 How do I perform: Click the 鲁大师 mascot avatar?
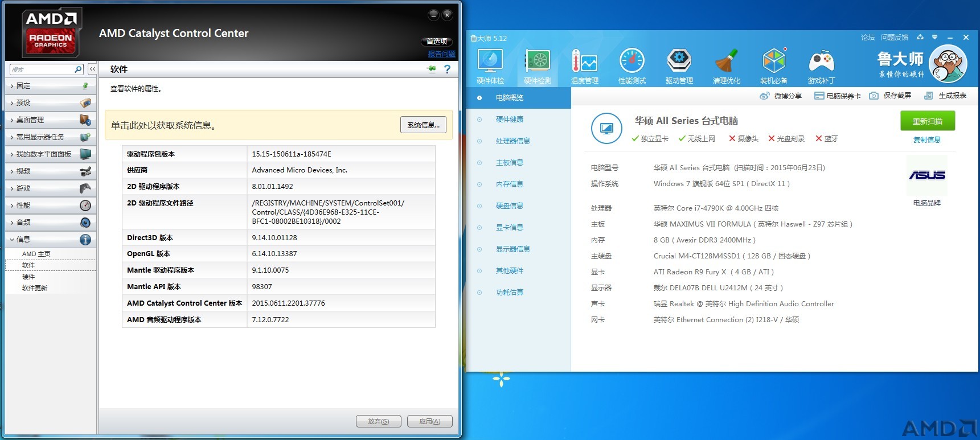[x=948, y=64]
